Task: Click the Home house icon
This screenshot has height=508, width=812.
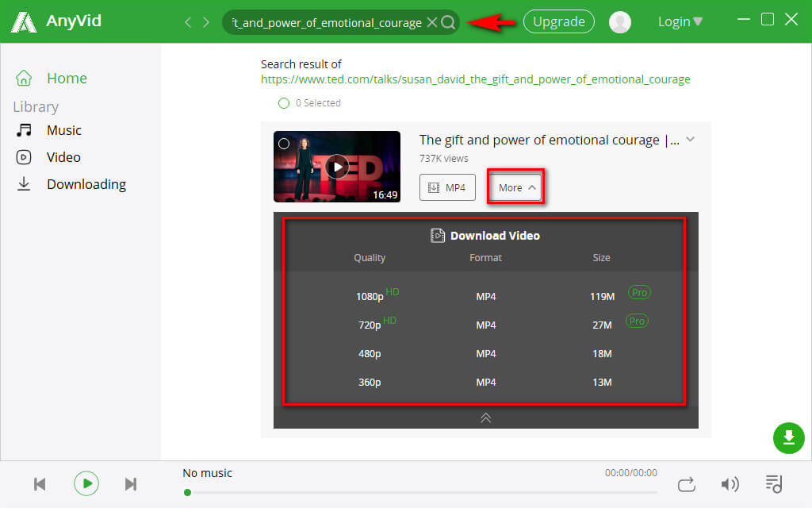Action: coord(24,79)
